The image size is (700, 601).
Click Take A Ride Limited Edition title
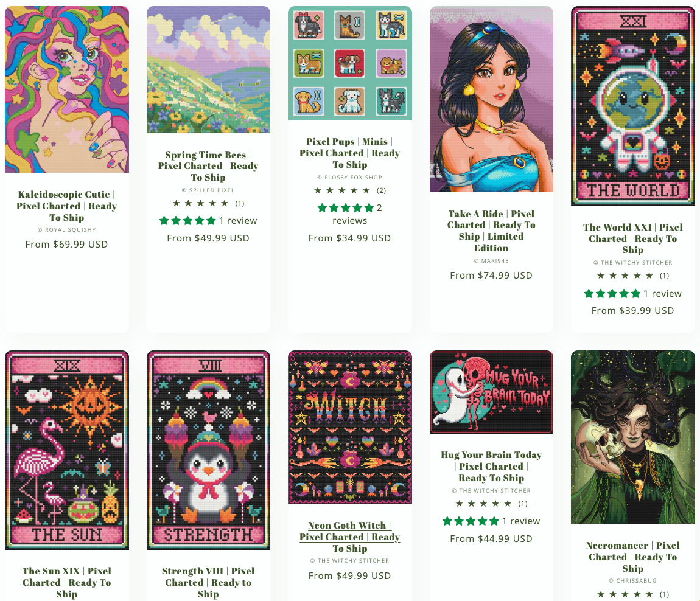tap(491, 231)
